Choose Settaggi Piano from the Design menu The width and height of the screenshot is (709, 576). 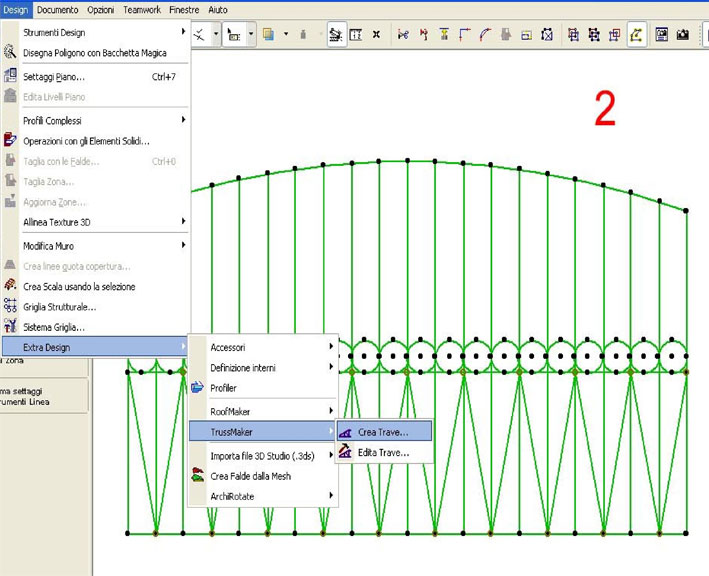(54, 77)
